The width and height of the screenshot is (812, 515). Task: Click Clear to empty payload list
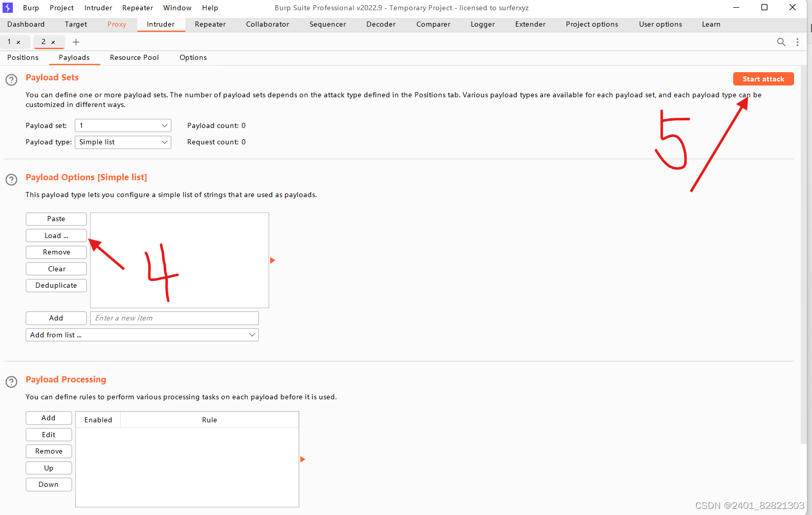coord(56,269)
